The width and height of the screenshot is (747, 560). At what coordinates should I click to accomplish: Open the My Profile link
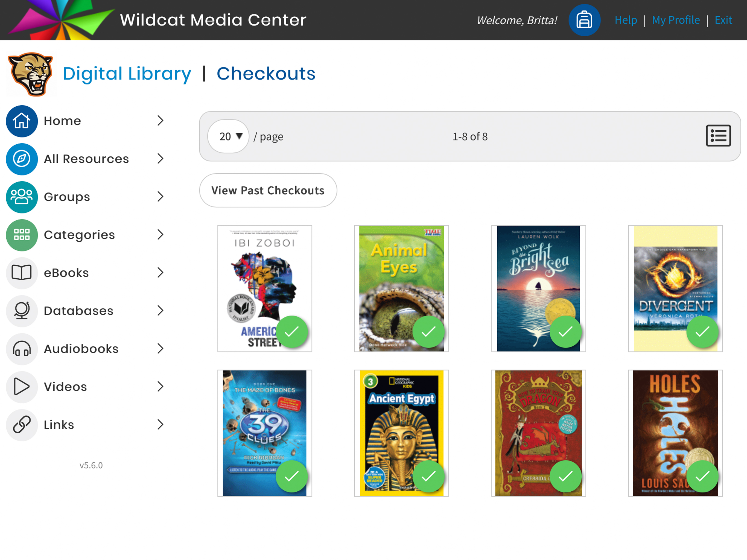pyautogui.click(x=676, y=20)
